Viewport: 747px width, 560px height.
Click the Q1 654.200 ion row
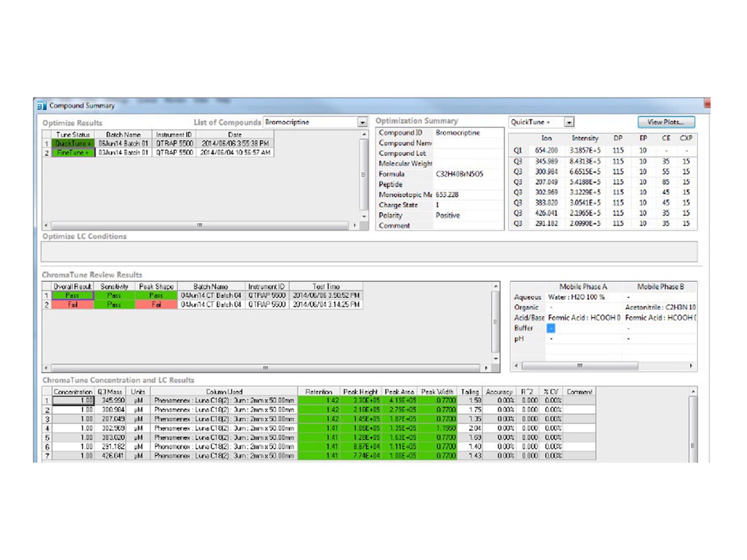(x=546, y=150)
